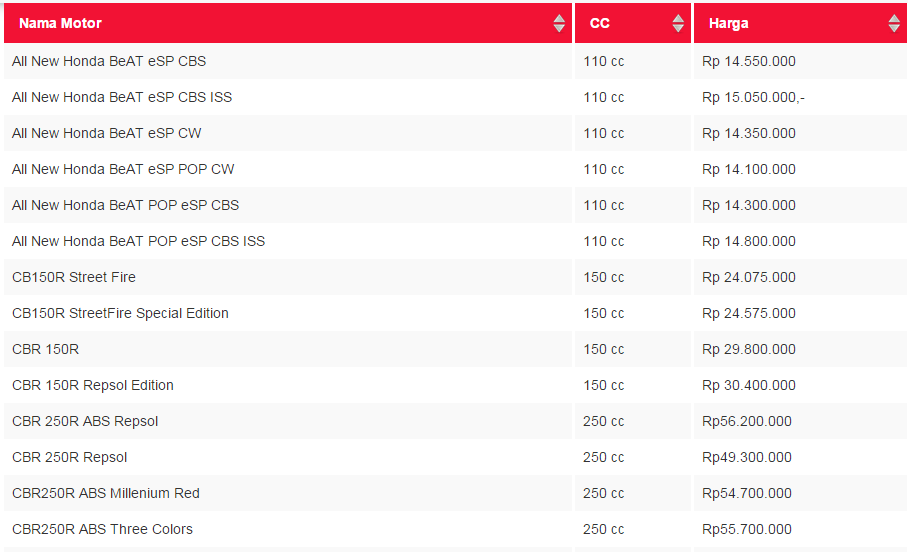
Task: Click CBR250R ABS Three Colors name
Action: (102, 529)
